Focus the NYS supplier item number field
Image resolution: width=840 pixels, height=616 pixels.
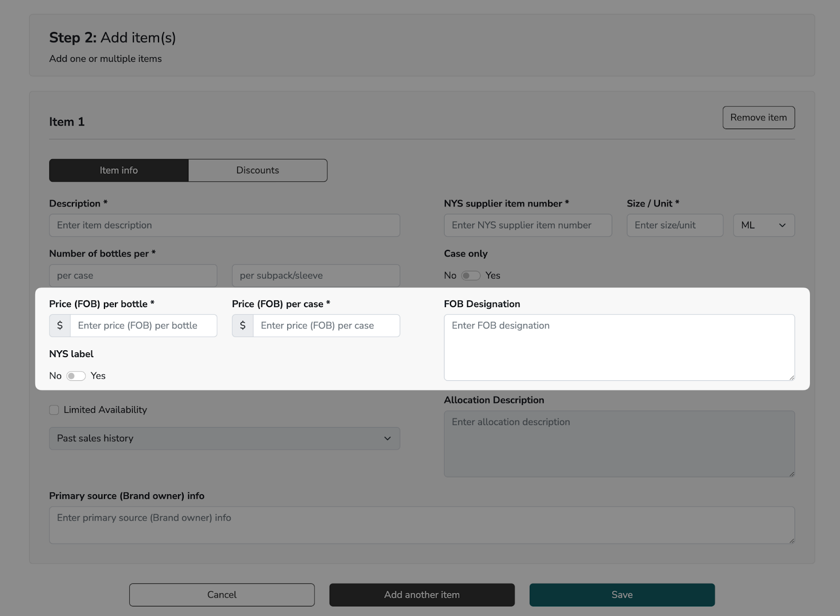coord(527,225)
